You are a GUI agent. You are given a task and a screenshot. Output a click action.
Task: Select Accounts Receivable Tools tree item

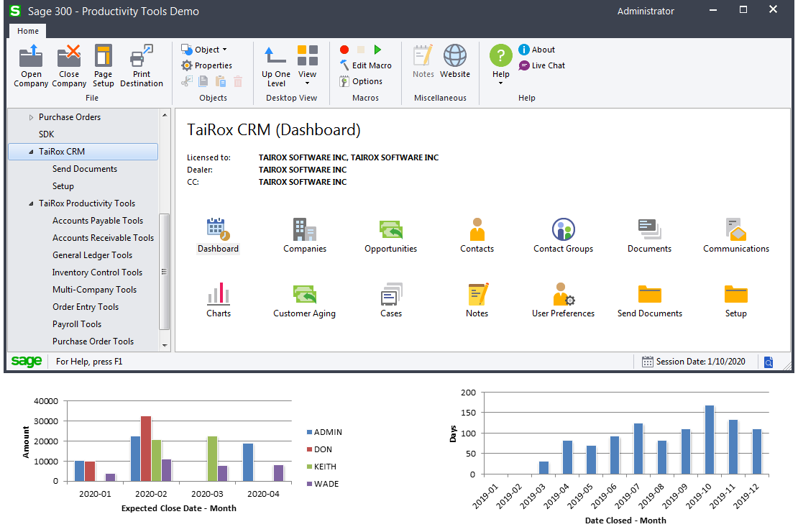[103, 238]
